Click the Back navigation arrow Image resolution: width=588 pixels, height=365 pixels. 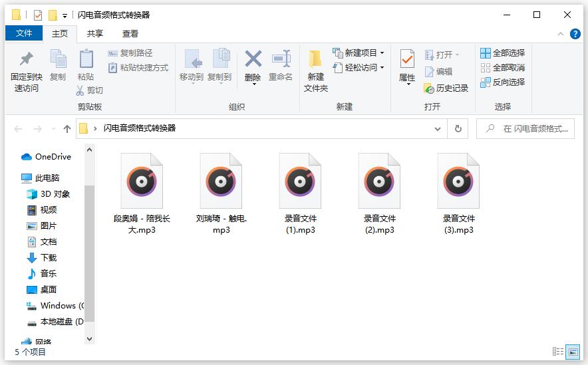pos(18,129)
